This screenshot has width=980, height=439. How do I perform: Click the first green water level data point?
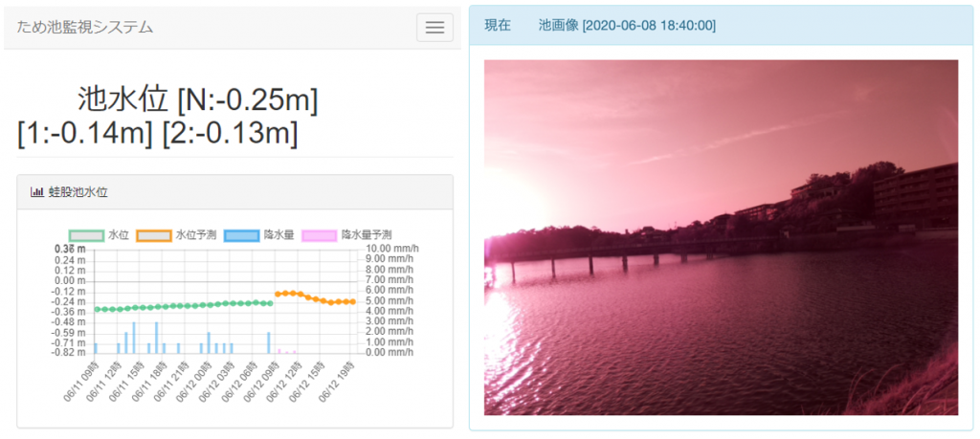pos(96,309)
